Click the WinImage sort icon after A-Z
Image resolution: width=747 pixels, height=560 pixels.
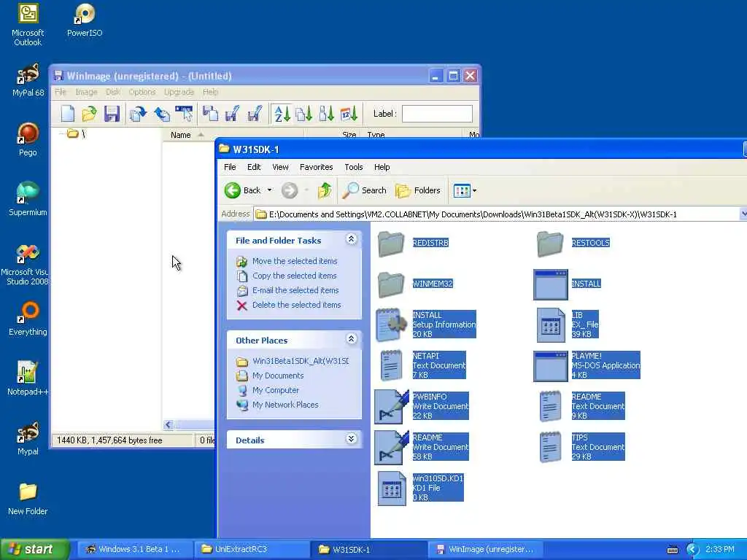coord(304,114)
